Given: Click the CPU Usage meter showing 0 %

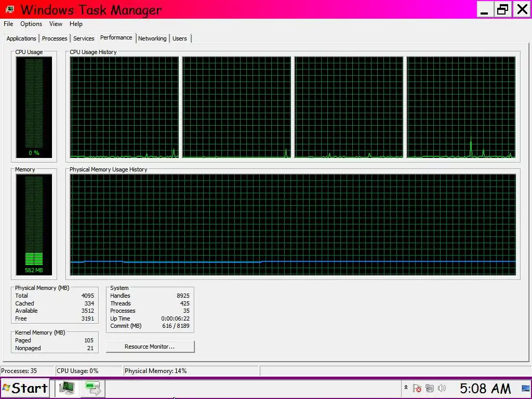Looking at the screenshot, I should pyautogui.click(x=34, y=107).
